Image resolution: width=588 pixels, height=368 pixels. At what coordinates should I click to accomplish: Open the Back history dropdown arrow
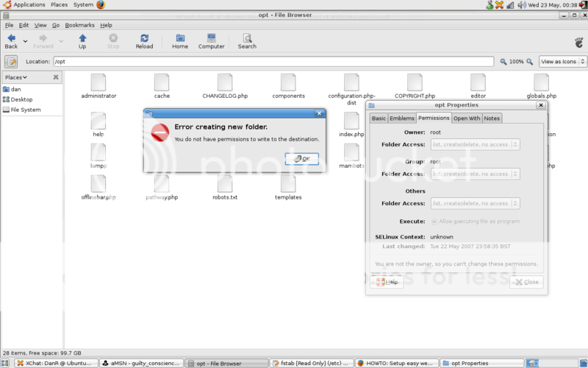pos(25,41)
